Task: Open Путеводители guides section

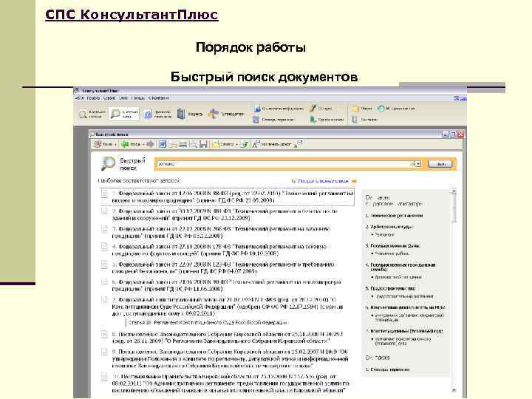Action: [x=226, y=114]
